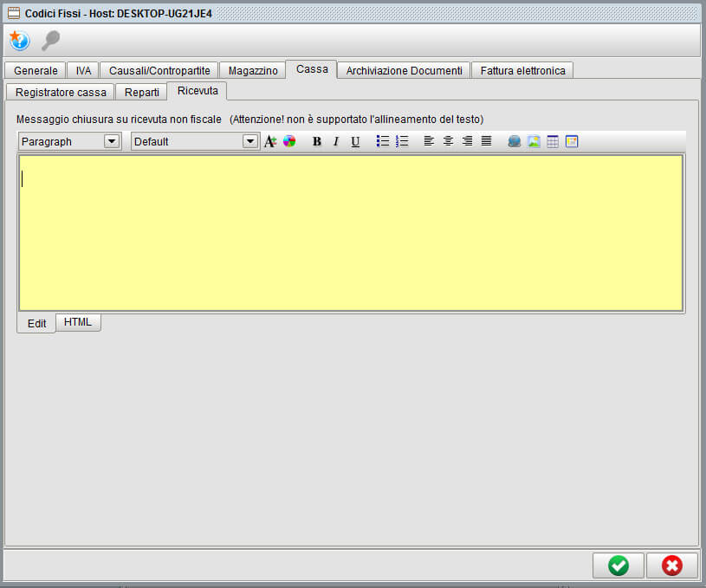Expand the Paragraph style dropdown

[112, 142]
